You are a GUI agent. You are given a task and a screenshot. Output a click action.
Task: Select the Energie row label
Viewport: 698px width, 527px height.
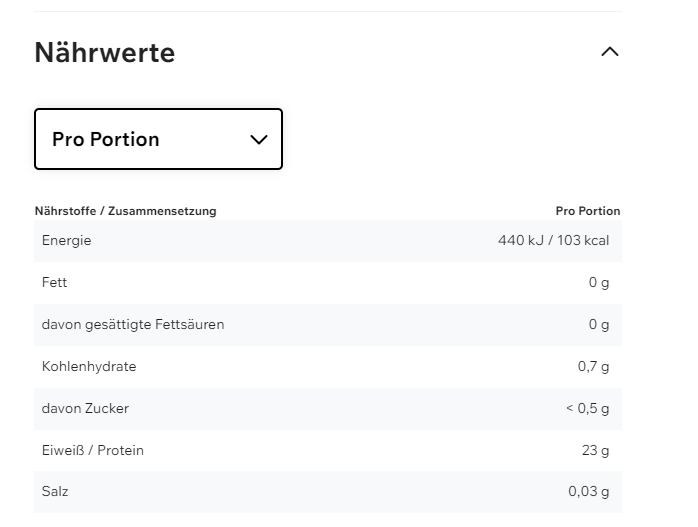click(67, 241)
